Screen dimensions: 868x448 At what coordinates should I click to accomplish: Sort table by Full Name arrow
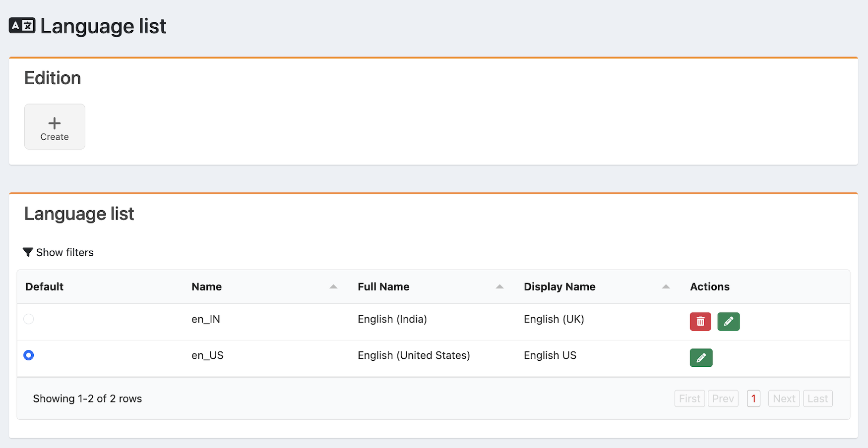click(x=499, y=287)
